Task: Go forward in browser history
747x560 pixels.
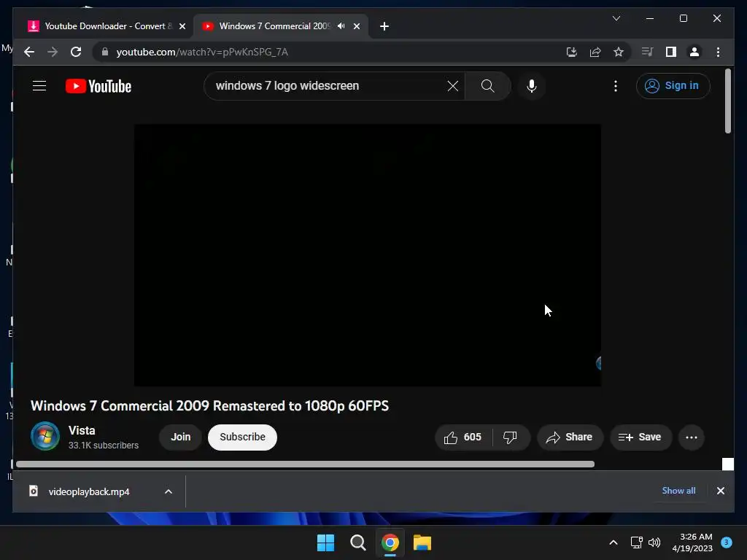Action: coord(53,52)
